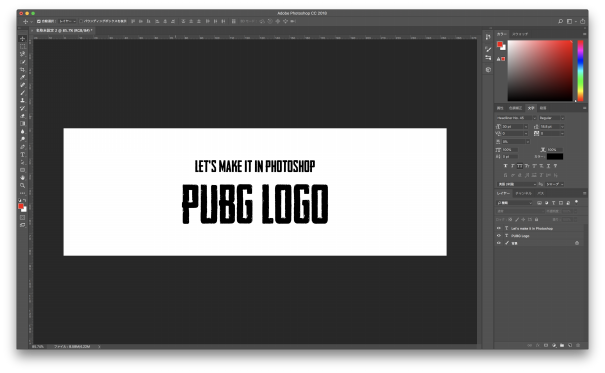Click the rainbow hue slider in the Color panel
This screenshot has height=373, width=605.
pos(580,71)
